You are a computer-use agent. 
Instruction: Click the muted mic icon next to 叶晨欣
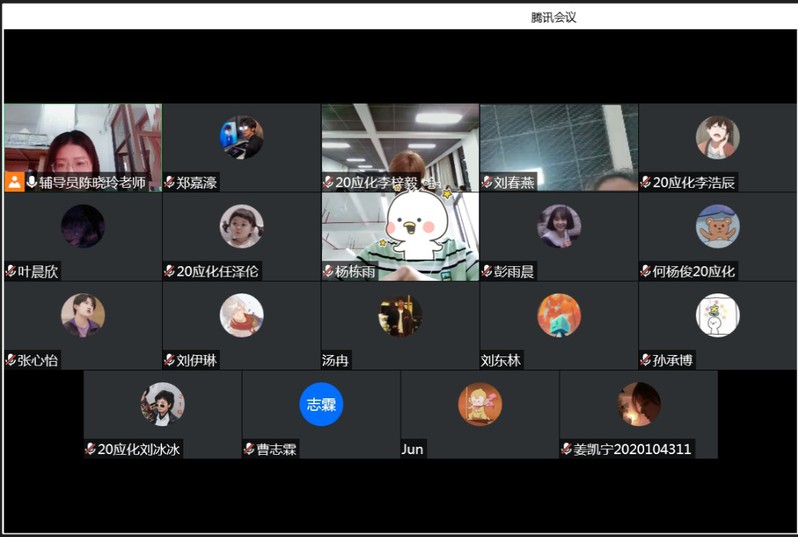click(x=11, y=272)
